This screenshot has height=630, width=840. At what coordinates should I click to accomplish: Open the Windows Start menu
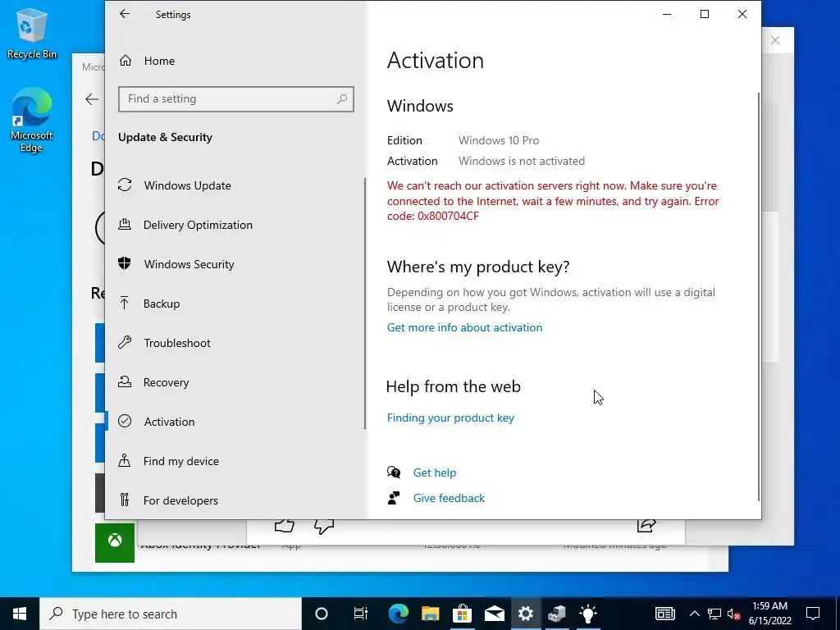point(20,614)
